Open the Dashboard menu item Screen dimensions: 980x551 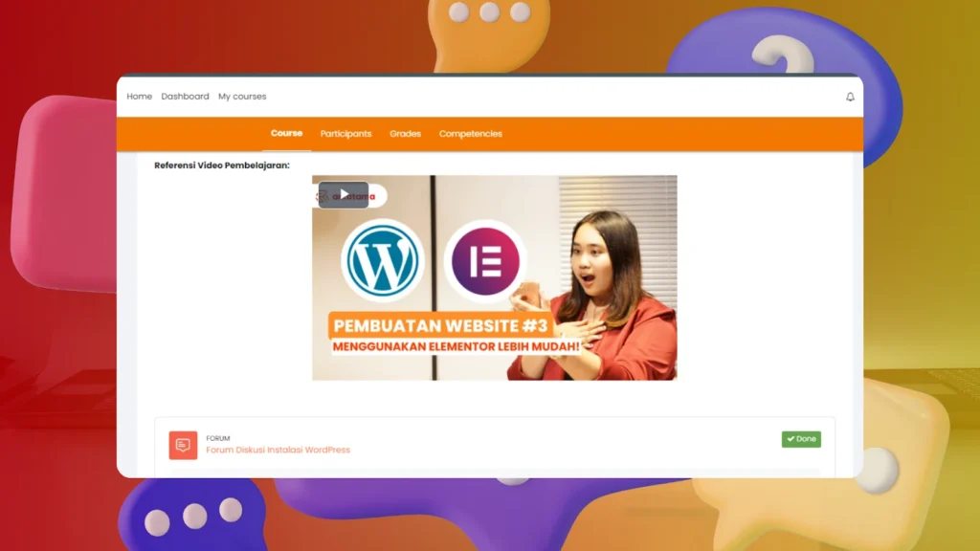click(x=185, y=97)
